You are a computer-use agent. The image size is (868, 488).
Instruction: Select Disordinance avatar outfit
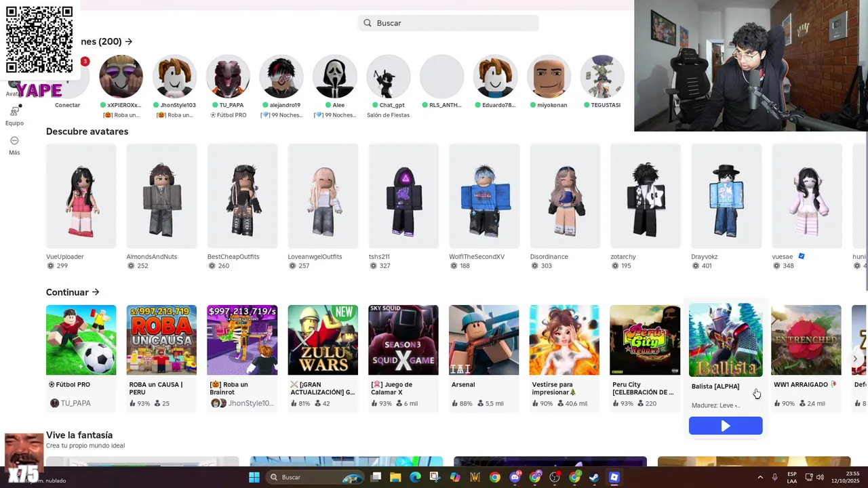565,196
